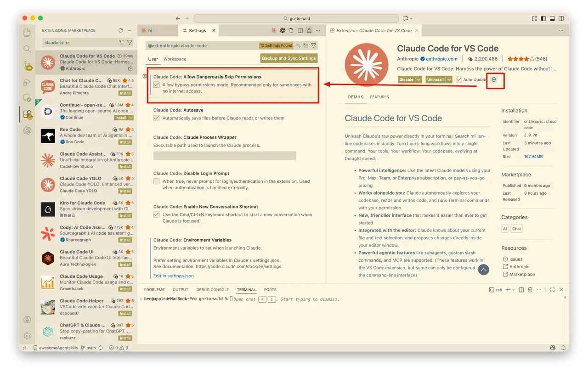Select the User settings tab
The width and height of the screenshot is (588, 377).
tap(153, 59)
